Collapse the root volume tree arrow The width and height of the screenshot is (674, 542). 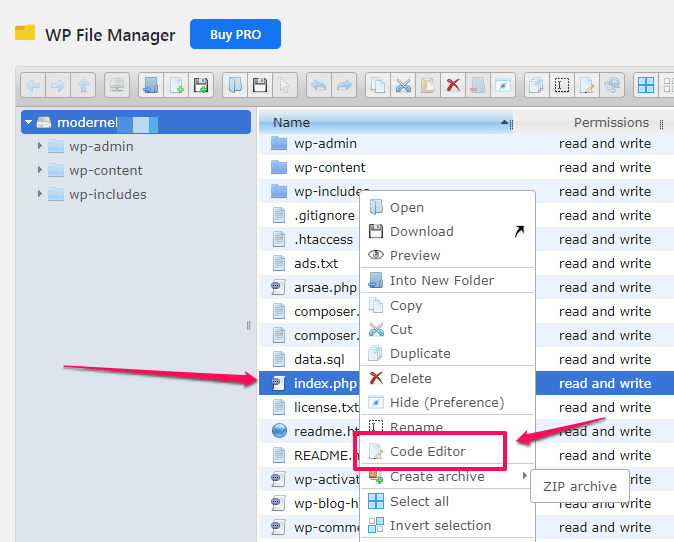[x=28, y=122]
